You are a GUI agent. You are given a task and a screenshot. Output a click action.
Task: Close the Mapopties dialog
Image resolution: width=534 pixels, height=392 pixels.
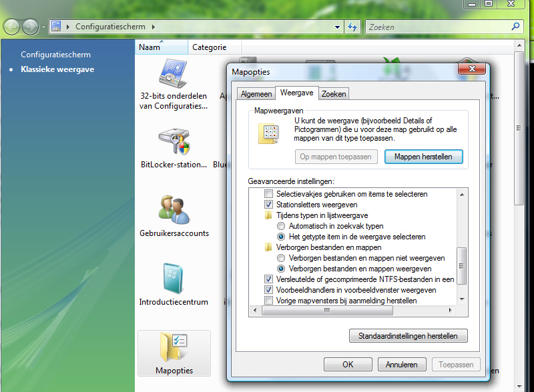point(472,69)
